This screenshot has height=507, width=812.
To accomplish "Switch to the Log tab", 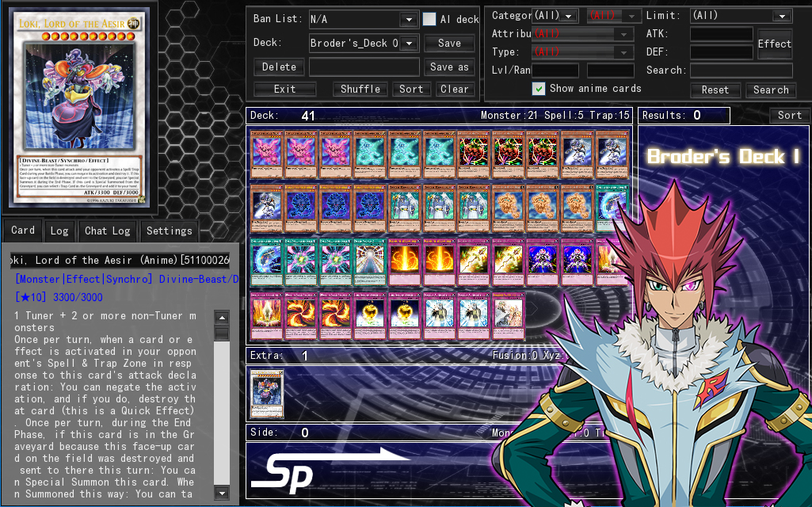I will tap(59, 231).
